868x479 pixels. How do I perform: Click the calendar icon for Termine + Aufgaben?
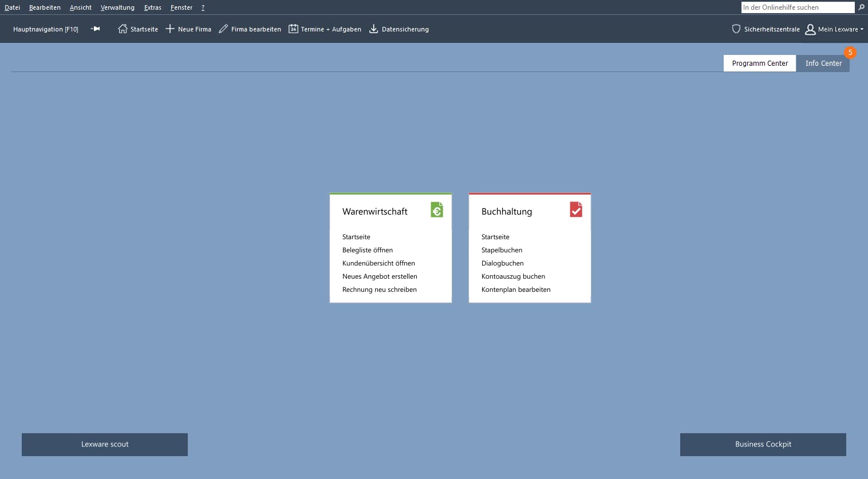click(293, 29)
